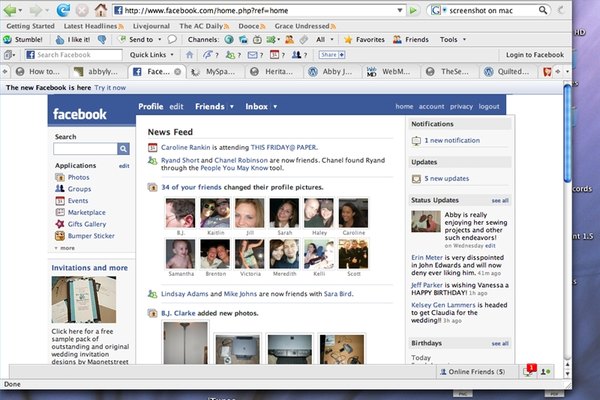Open StumbleUpon Favorites star
Screen dimensions: 600x400
point(364,39)
